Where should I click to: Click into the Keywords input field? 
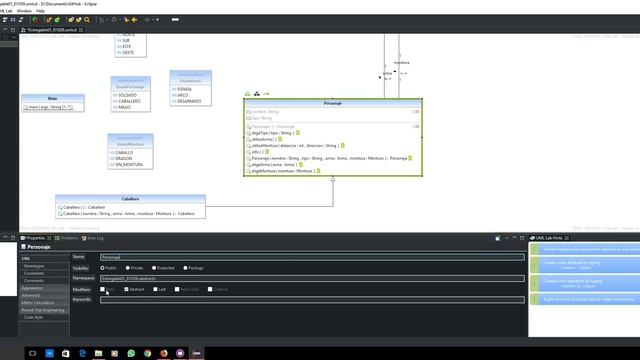(x=312, y=300)
